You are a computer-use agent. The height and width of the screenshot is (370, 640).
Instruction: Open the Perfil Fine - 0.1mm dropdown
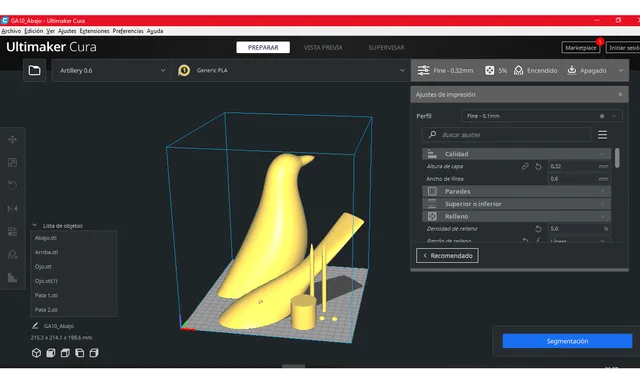(542, 116)
